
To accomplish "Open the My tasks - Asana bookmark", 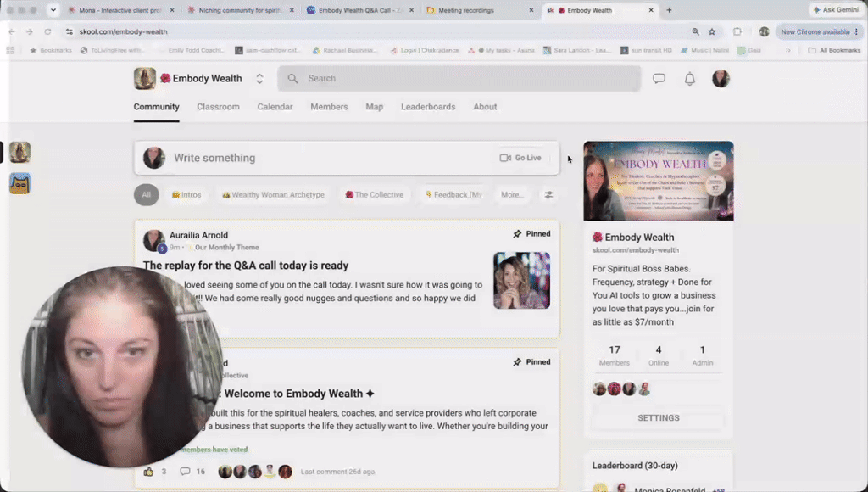I will 501,50.
